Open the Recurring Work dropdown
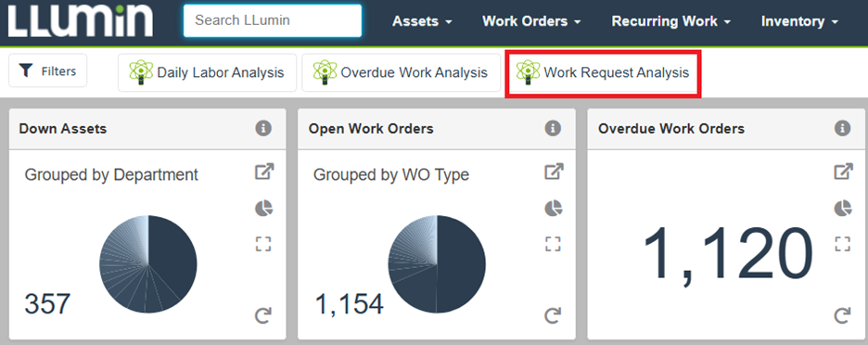Image resolution: width=868 pixels, height=345 pixels. pyautogui.click(x=670, y=21)
